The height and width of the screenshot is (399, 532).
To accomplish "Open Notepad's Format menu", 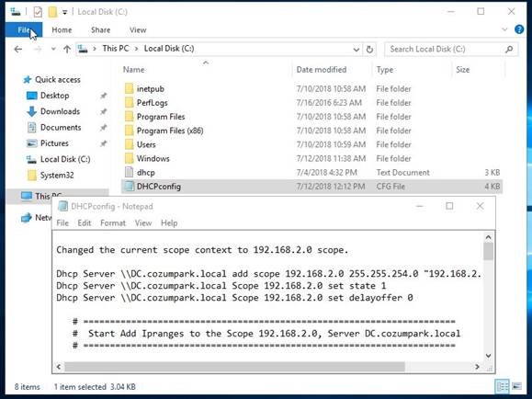I will pos(113,223).
